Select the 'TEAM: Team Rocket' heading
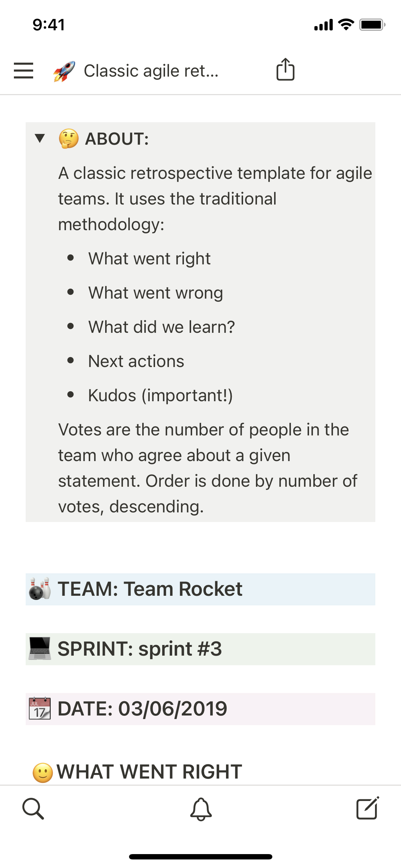Screen dimensions: 401x868 pos(150,589)
